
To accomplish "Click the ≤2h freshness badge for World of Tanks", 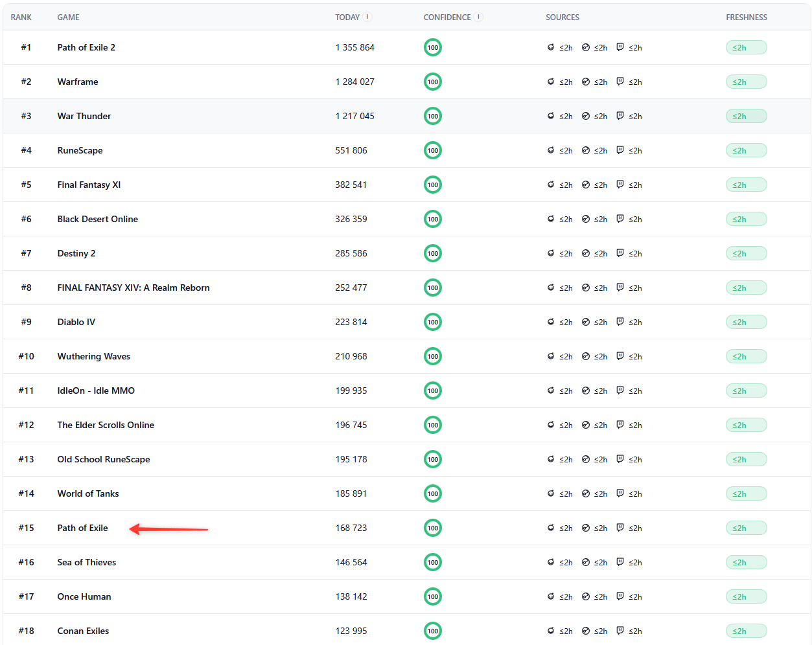I will [747, 493].
